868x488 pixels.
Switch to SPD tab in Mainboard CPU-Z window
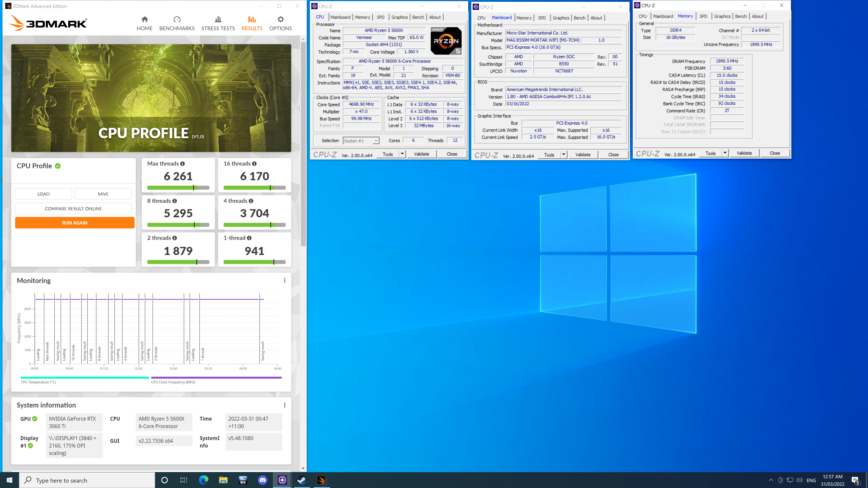click(x=542, y=18)
